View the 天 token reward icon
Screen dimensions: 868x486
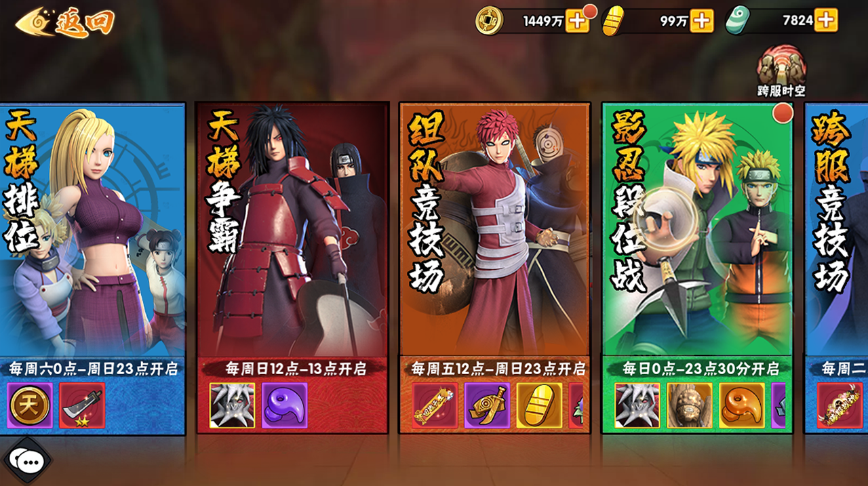(x=30, y=405)
